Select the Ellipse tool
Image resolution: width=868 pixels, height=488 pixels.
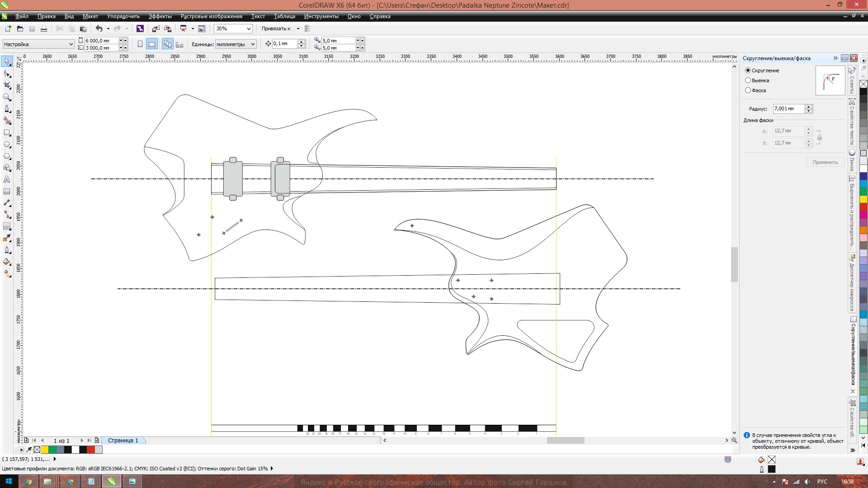7,145
